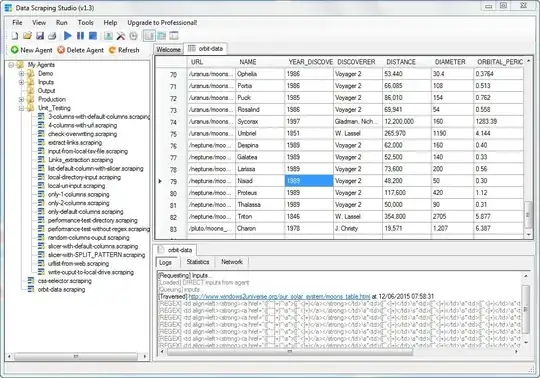Screen dimensions: 540x378
Task: Click the agent tree horizontal scrollbar thumb
Action: tap(75, 356)
